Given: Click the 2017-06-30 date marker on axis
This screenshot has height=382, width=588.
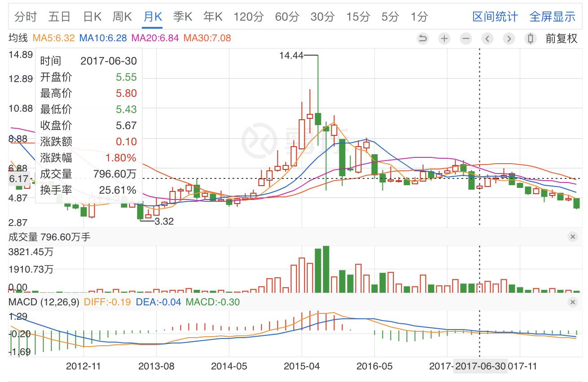Looking at the screenshot, I should click(x=480, y=366).
